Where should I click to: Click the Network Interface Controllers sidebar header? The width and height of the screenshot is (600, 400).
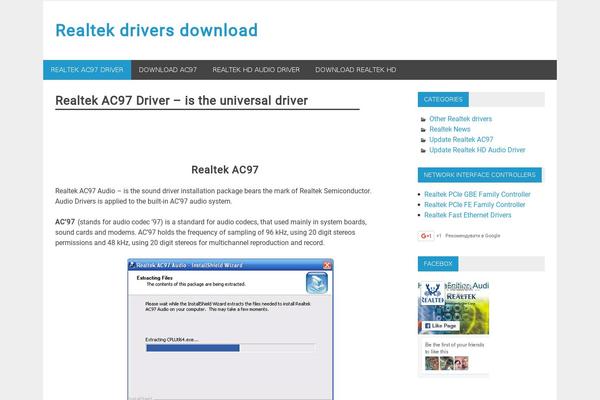click(x=479, y=175)
